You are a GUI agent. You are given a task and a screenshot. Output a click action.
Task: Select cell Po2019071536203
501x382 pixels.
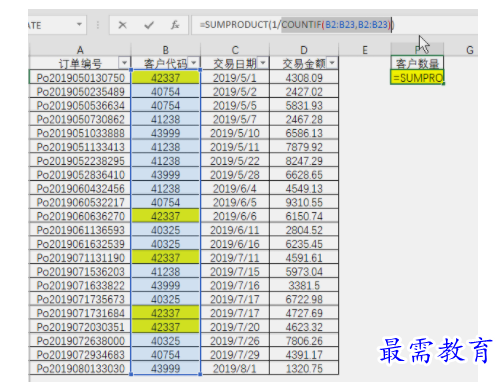pos(80,271)
